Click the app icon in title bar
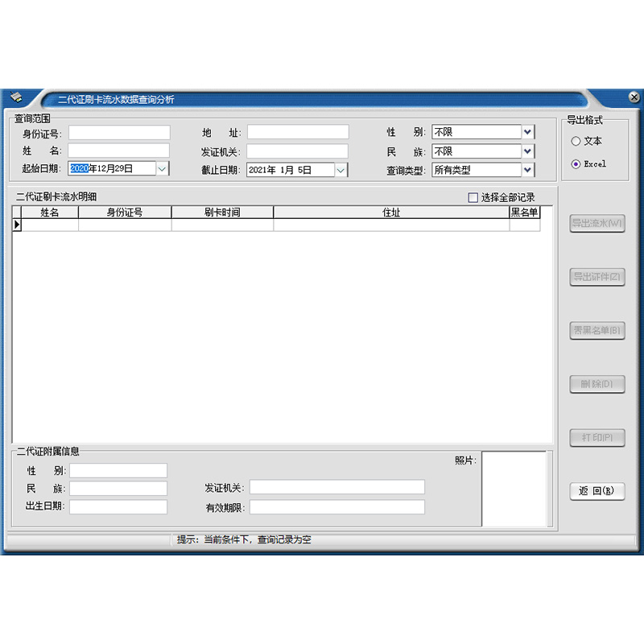The width and height of the screenshot is (644, 644). [x=16, y=98]
